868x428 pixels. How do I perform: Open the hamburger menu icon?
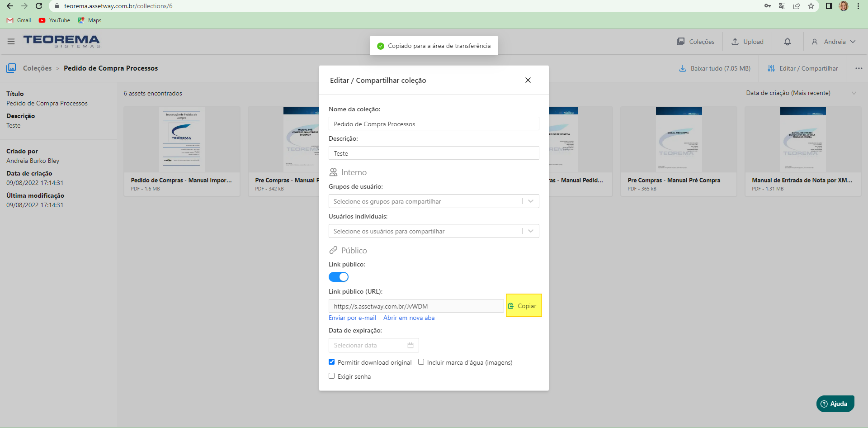11,42
